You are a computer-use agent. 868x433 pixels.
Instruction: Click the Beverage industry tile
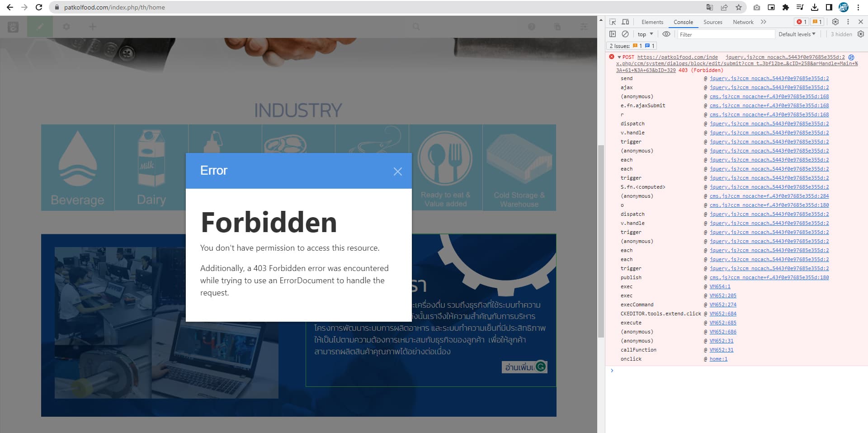point(77,167)
